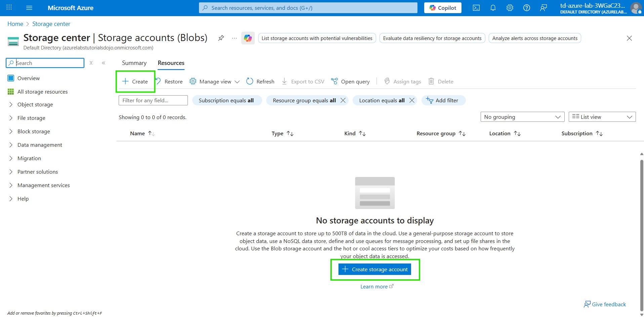The width and height of the screenshot is (644, 317).
Task: Open the Cloud Shell terminal icon
Action: tap(476, 8)
